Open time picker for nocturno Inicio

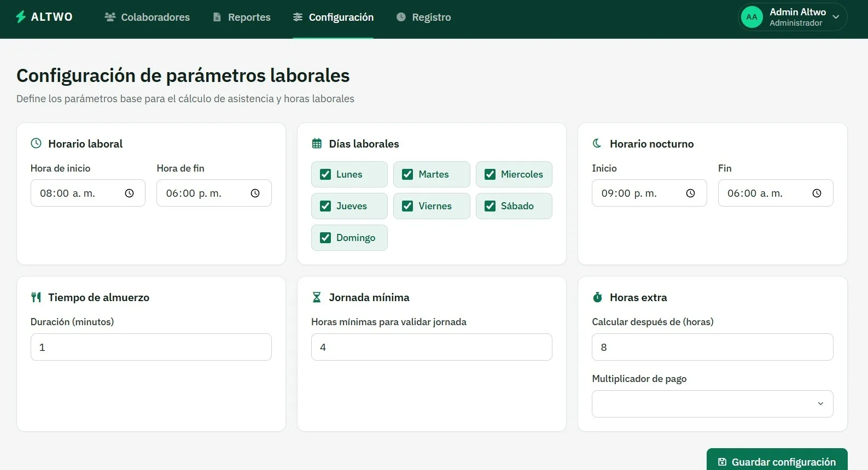click(x=690, y=193)
